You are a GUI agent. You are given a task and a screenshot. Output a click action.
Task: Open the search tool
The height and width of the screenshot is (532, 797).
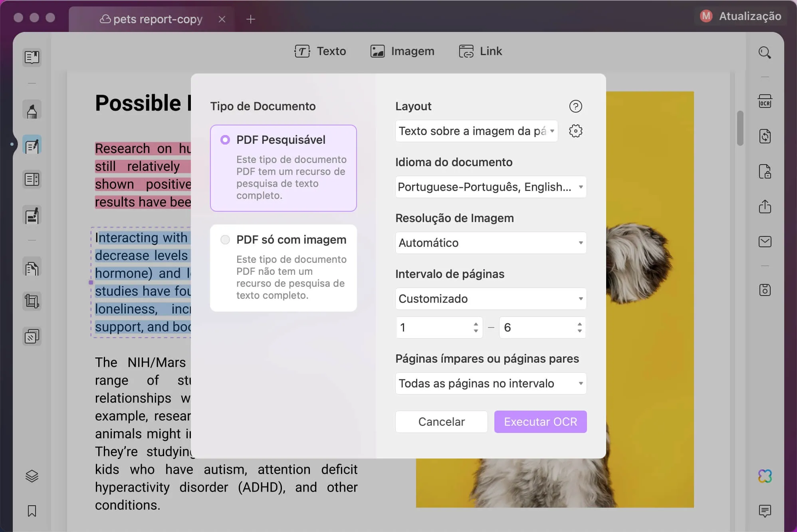click(x=765, y=52)
